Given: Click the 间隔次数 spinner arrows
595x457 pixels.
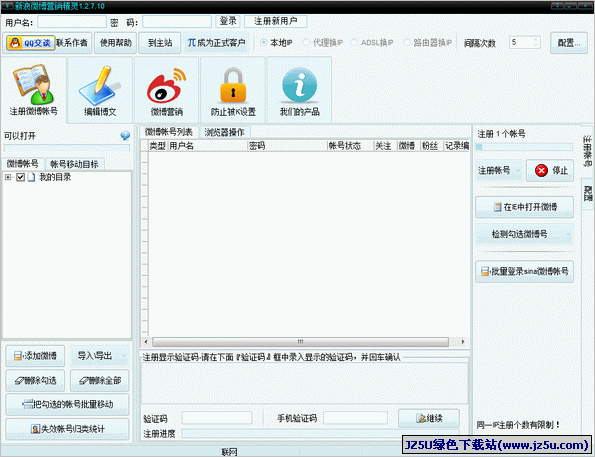Looking at the screenshot, I should tap(535, 42).
